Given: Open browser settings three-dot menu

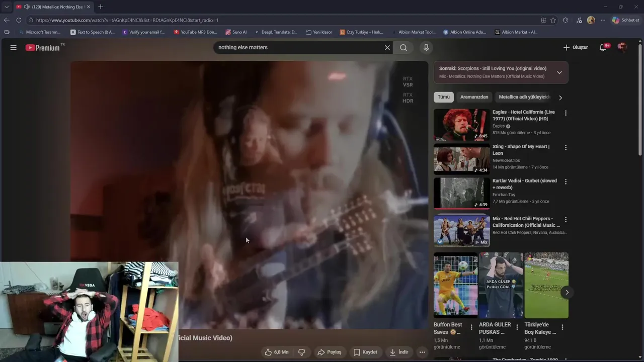Looking at the screenshot, I should [603, 20].
